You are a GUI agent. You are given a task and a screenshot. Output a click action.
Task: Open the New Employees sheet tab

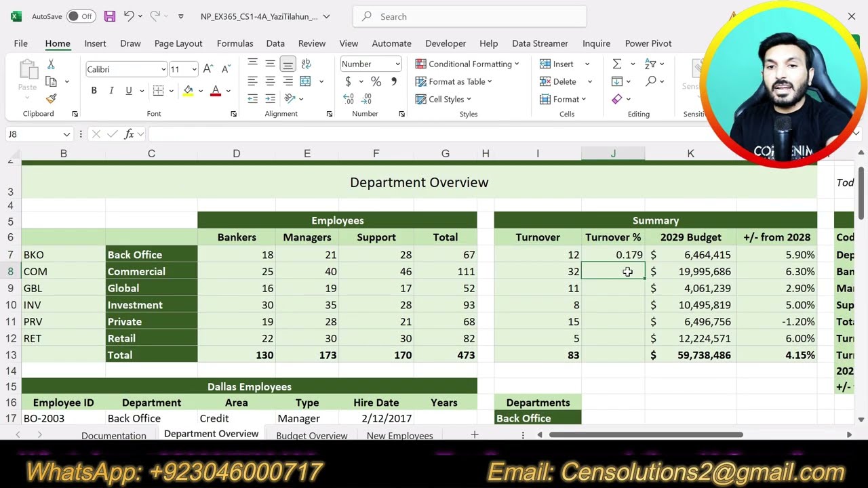pyautogui.click(x=400, y=435)
